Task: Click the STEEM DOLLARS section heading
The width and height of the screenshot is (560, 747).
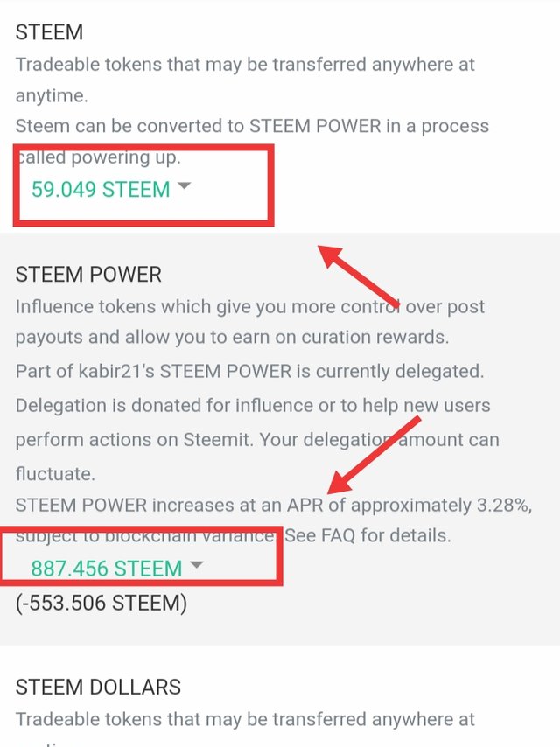Action: [98, 687]
